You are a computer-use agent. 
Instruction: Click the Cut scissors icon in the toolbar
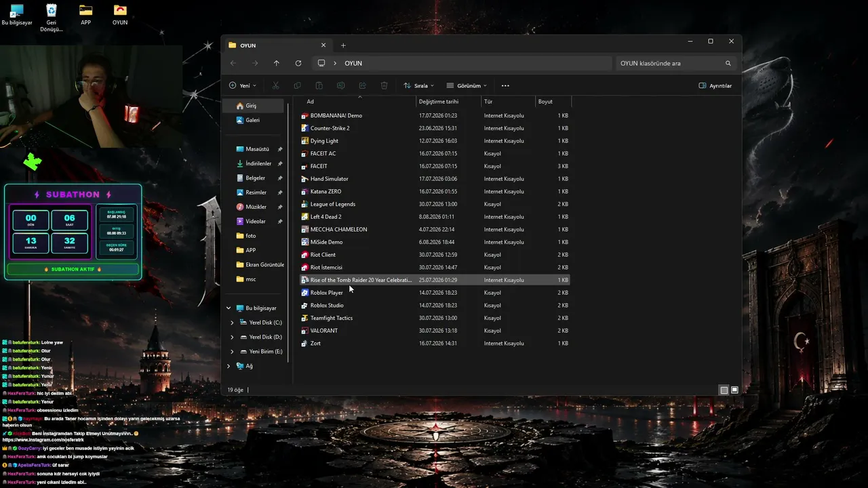[275, 85]
